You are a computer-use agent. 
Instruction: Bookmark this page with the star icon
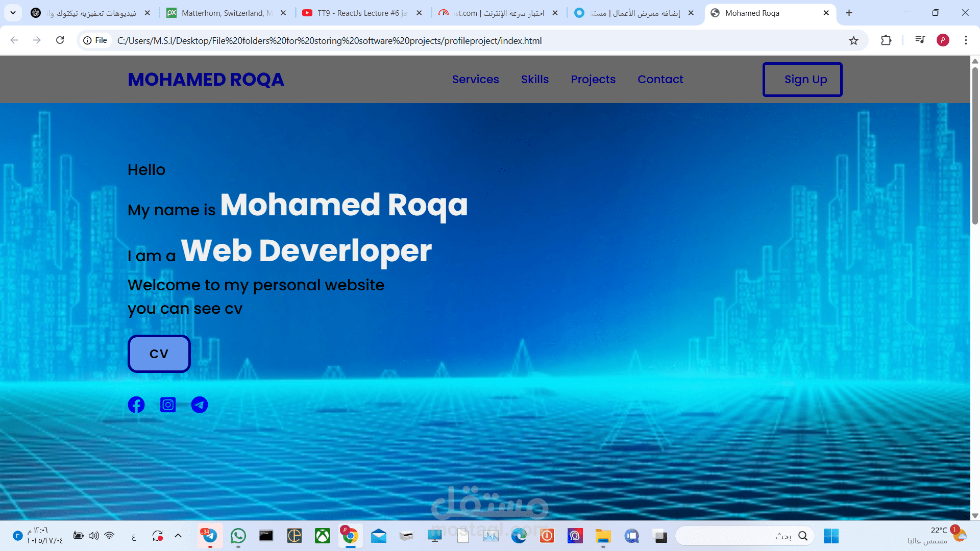[853, 40]
